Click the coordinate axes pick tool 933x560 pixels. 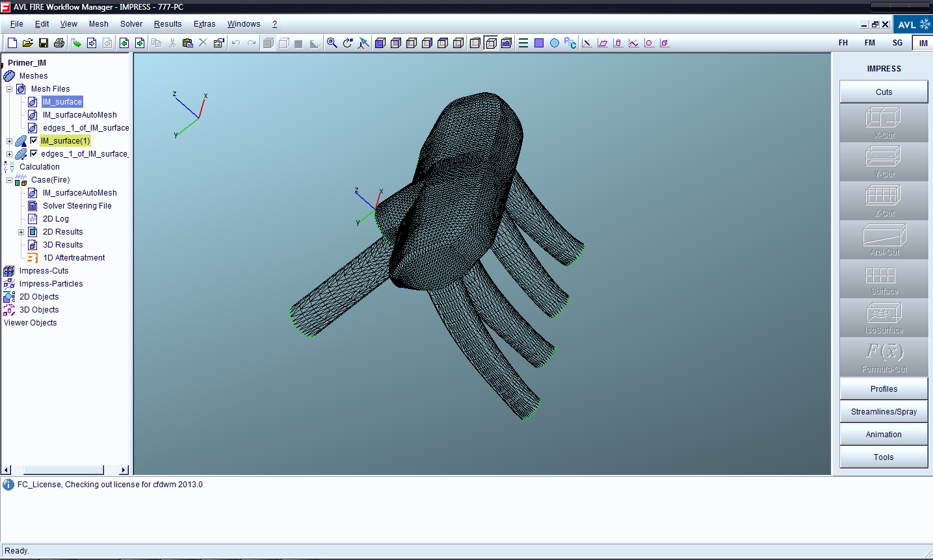tap(363, 43)
